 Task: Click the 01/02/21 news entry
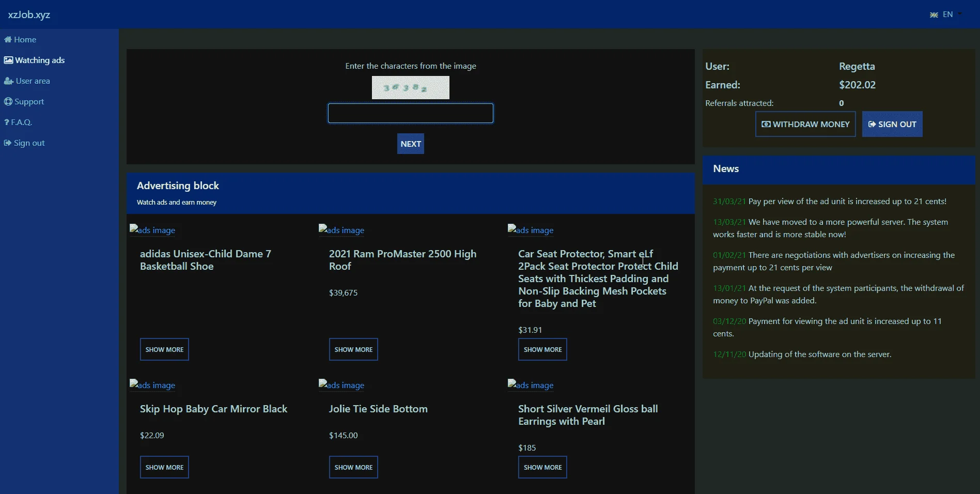coord(834,261)
